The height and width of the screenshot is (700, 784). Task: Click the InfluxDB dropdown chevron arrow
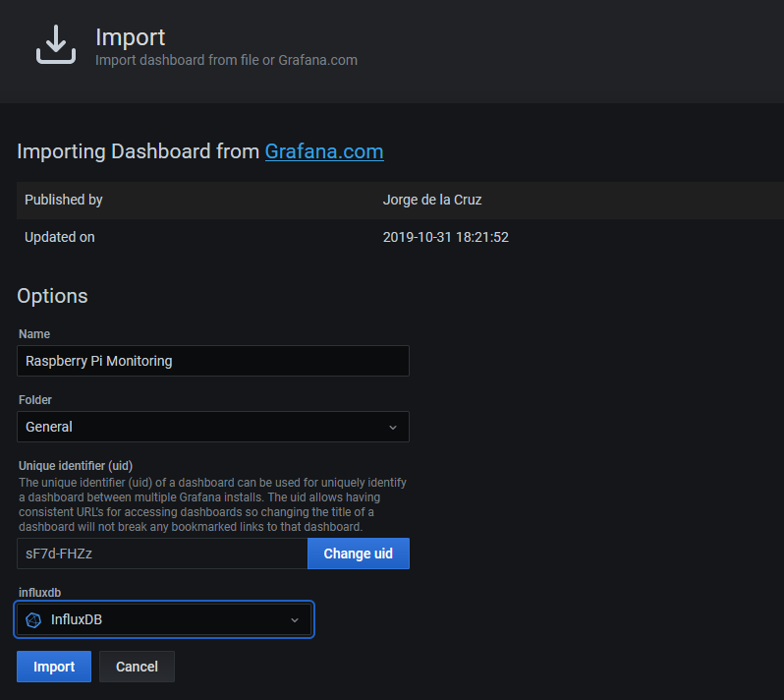[x=295, y=620]
